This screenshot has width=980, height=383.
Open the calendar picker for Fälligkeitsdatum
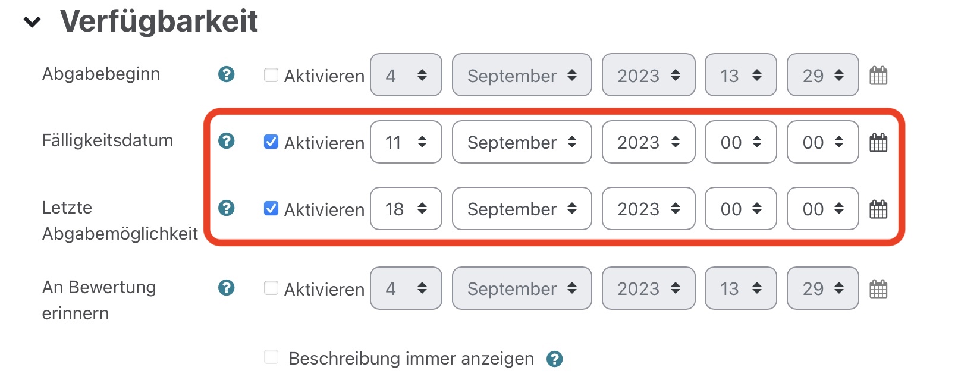880,142
